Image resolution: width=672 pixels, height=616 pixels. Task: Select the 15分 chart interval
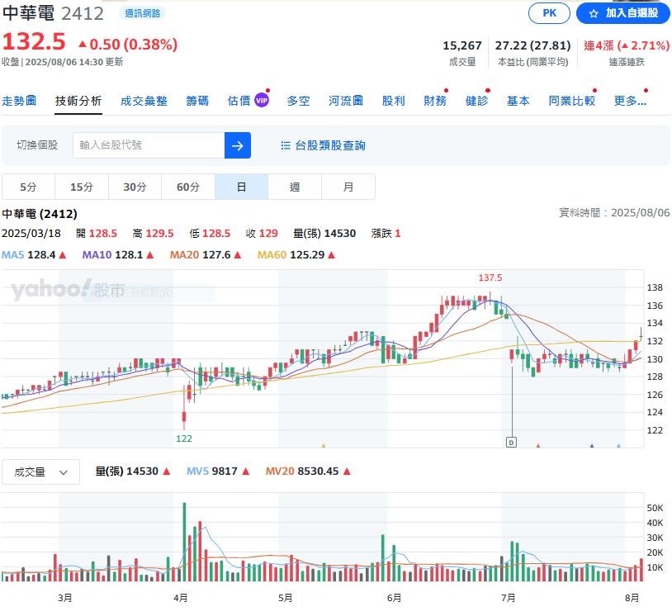pos(82,187)
